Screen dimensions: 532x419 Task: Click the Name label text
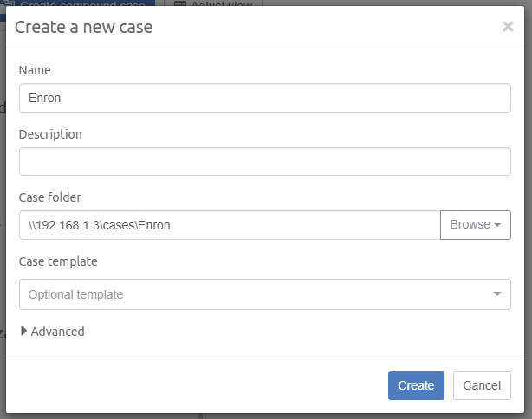tap(35, 70)
